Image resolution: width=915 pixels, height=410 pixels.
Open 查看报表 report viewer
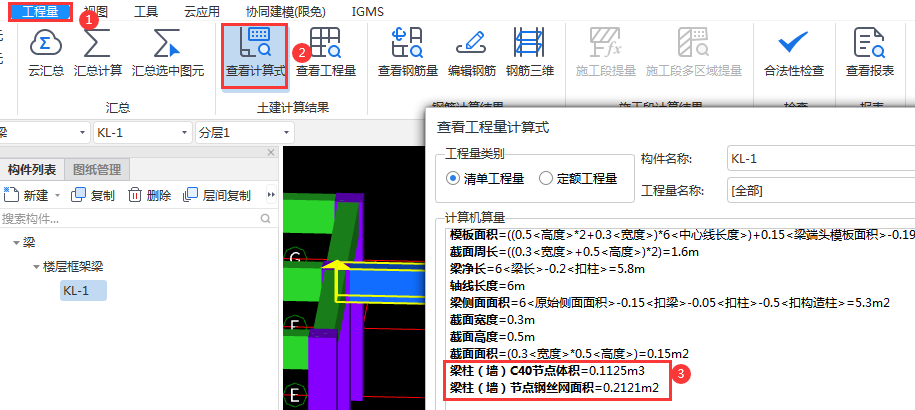(x=869, y=52)
